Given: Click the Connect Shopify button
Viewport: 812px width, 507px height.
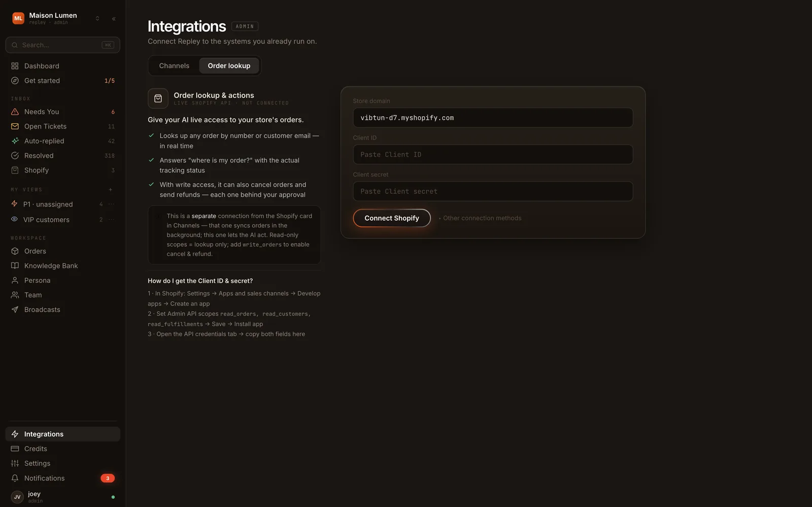Looking at the screenshot, I should (392, 218).
